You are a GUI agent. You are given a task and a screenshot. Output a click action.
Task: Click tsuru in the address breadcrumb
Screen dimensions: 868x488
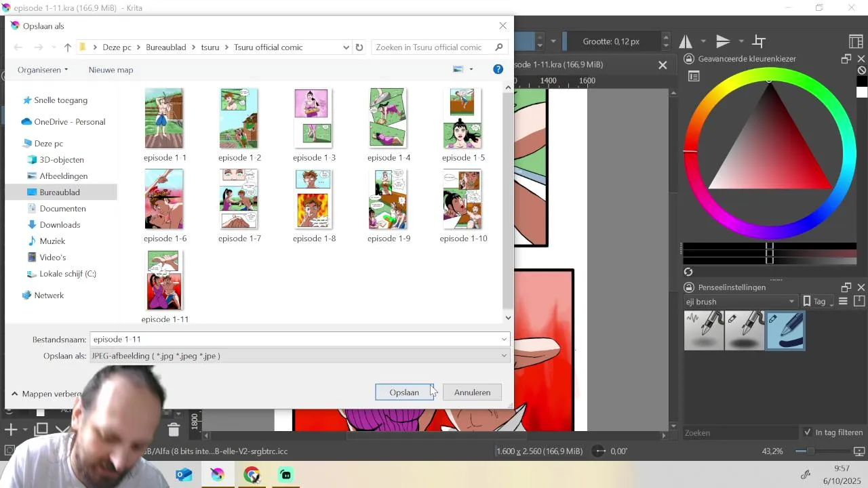(210, 47)
